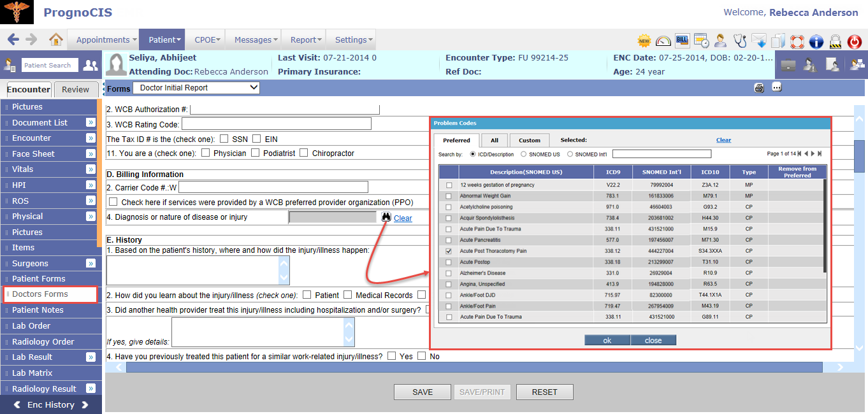Focus the Problem Codes search text box
Image resolution: width=868 pixels, height=414 pixels.
(662, 153)
